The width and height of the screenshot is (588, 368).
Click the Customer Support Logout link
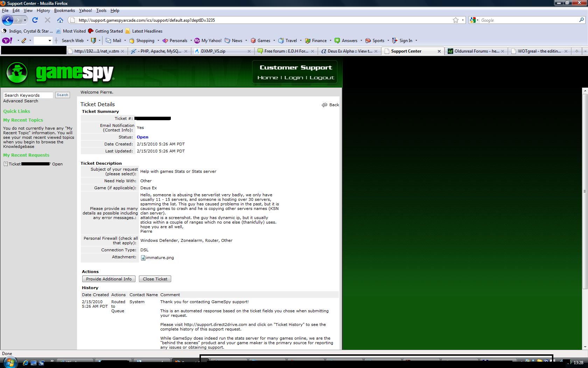tap(322, 77)
